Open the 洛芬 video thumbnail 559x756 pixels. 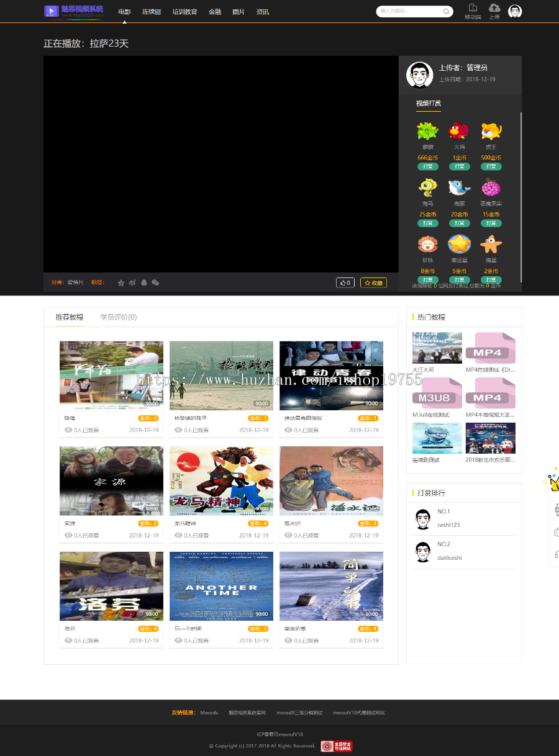[x=111, y=586]
